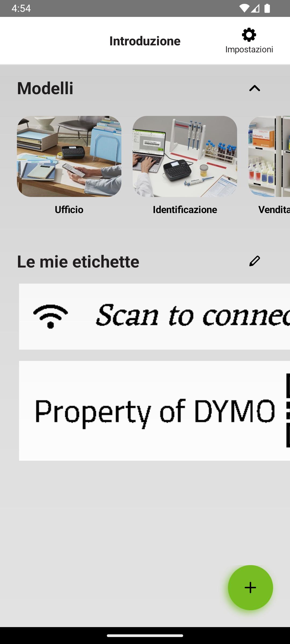Tap the battery icon in status bar
This screenshot has height=644, width=290.
pos(267,8)
